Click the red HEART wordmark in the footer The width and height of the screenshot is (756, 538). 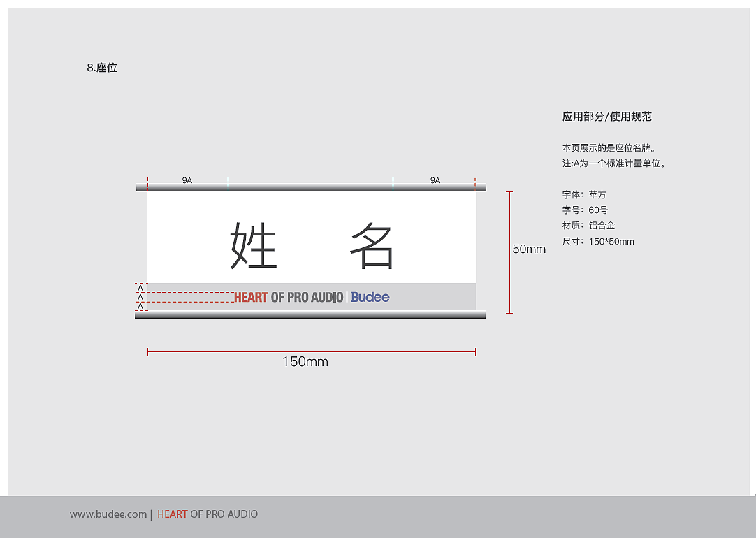[173, 514]
